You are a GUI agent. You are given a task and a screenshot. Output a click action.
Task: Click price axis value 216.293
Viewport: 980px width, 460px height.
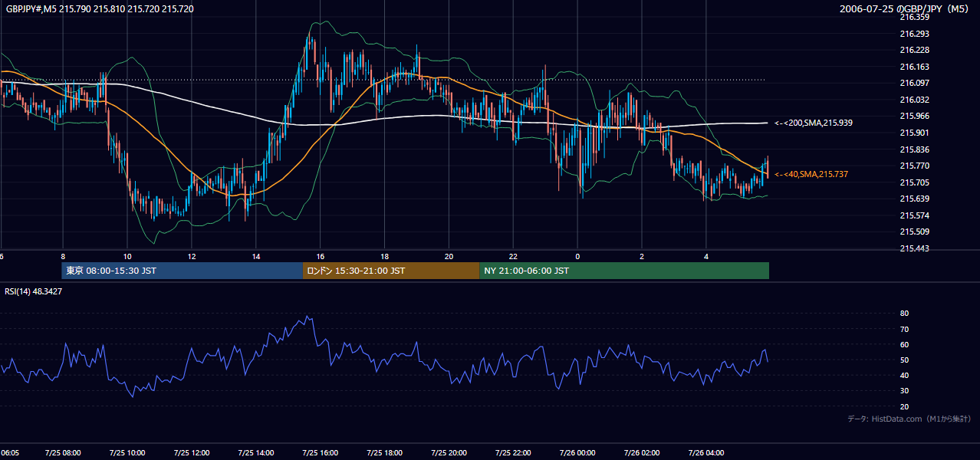pos(914,34)
